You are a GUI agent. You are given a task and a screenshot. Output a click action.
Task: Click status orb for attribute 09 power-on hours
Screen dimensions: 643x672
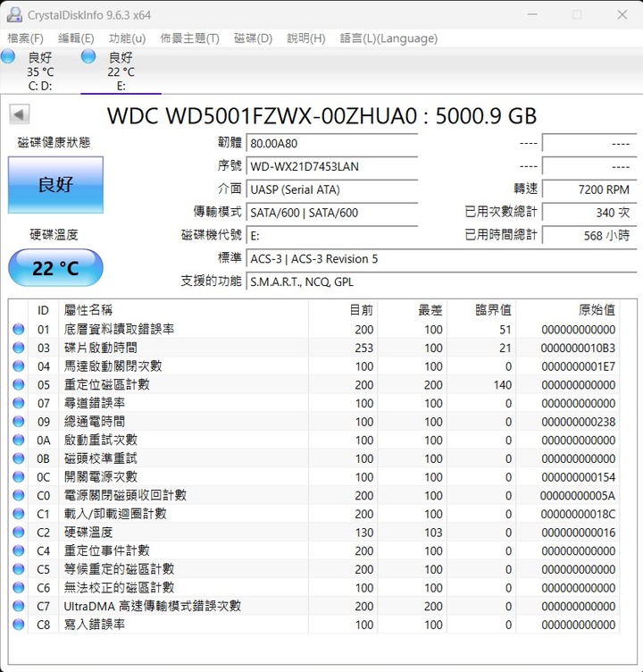[x=19, y=422]
